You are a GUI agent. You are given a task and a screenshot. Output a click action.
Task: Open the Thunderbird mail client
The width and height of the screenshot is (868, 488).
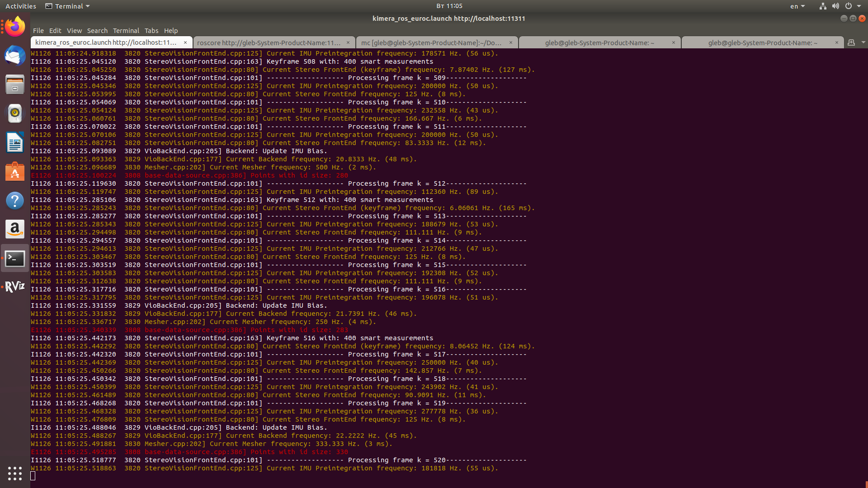pyautogui.click(x=15, y=56)
